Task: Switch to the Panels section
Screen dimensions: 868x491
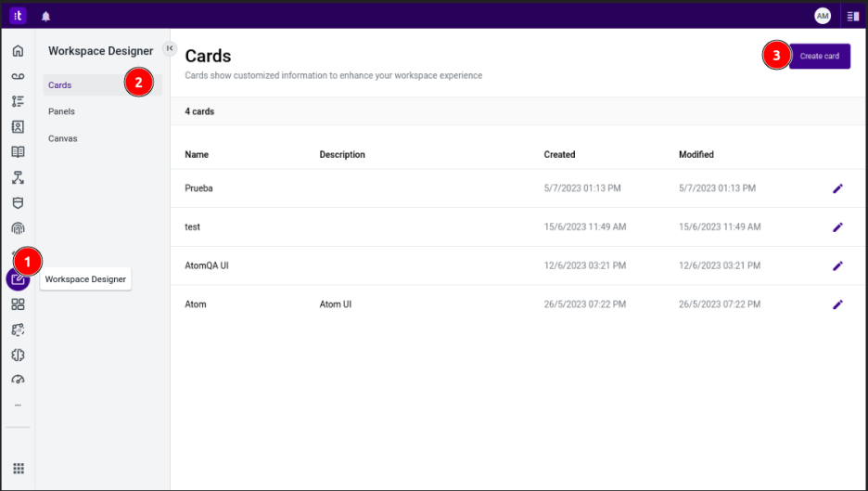Action: click(62, 111)
